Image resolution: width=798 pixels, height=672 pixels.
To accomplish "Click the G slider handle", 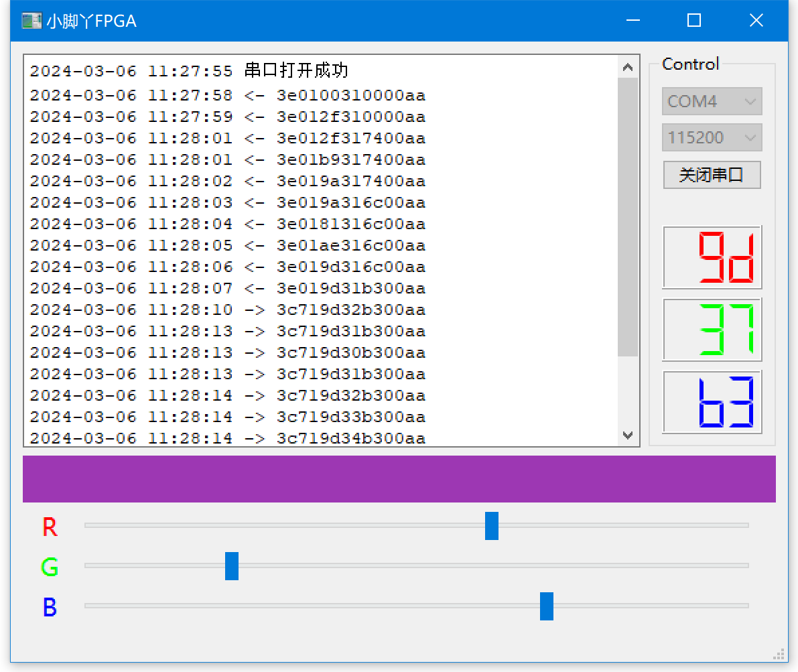I will 232,565.
